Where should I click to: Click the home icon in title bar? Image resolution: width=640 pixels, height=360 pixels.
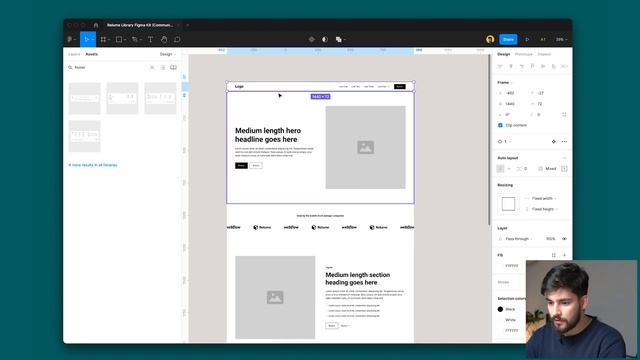coord(96,25)
